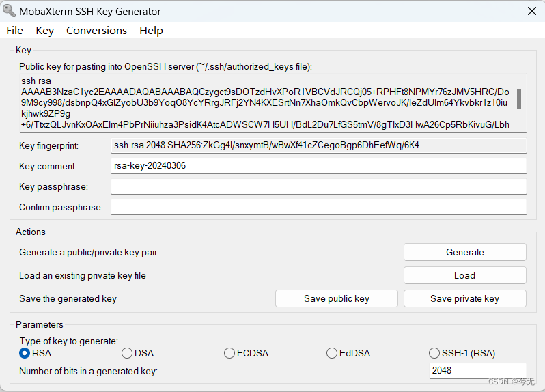Click the Generate button

464,252
